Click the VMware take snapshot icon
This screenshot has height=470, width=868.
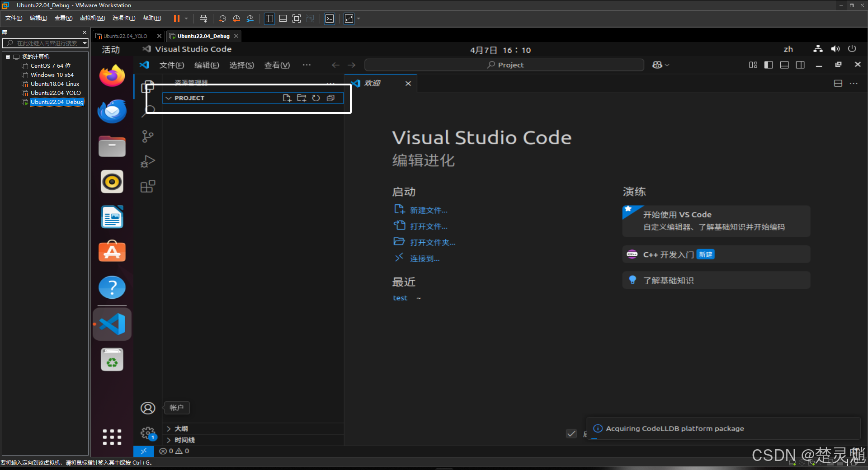pos(222,19)
